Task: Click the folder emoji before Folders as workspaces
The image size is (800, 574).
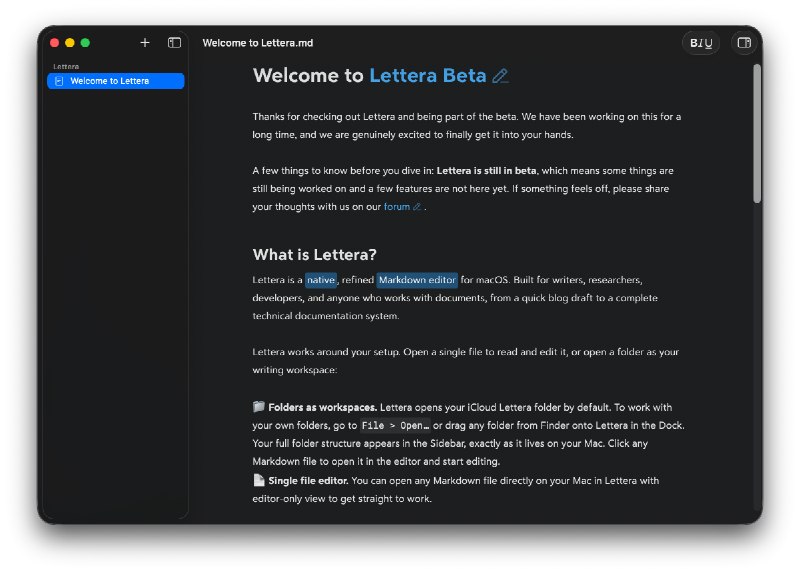Action: coord(259,407)
